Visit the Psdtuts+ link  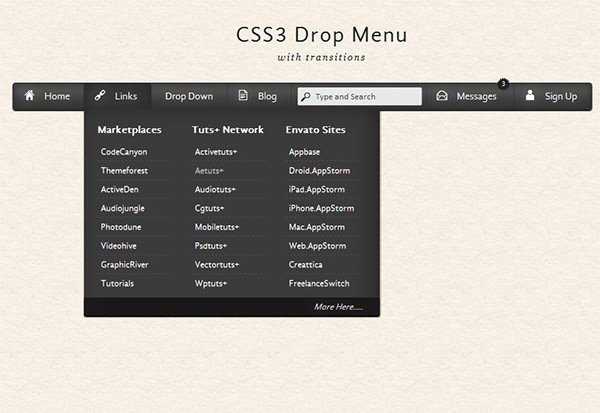(211, 246)
